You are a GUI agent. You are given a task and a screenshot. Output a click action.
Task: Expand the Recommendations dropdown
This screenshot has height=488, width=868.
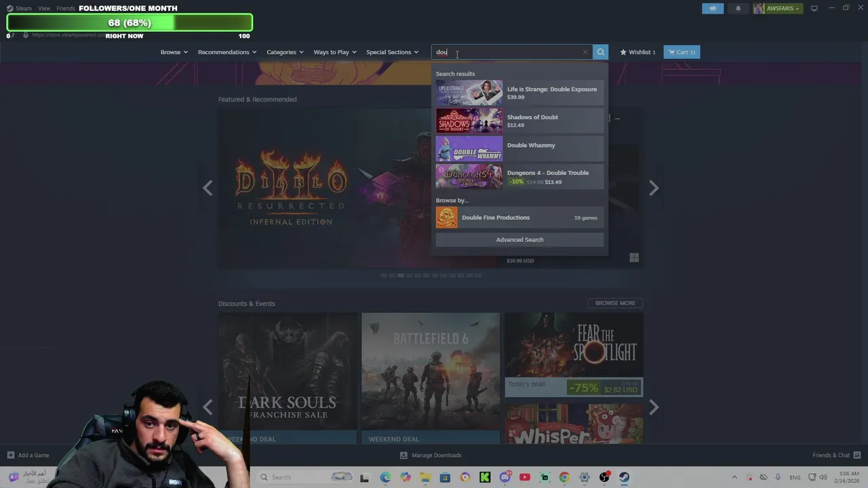(x=227, y=52)
